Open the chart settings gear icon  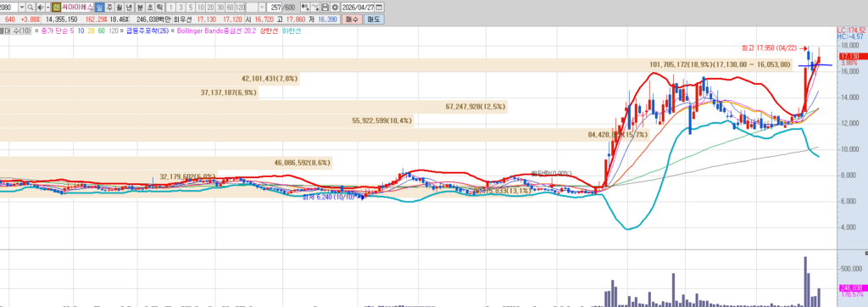334,7
